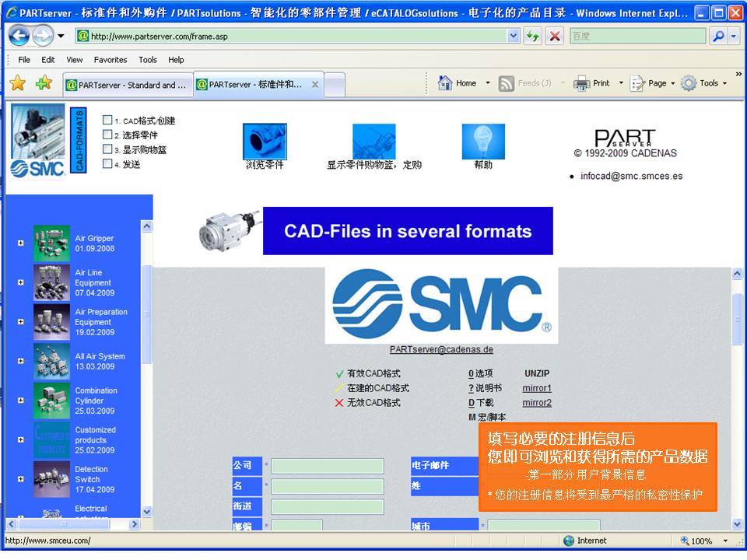Screen dimensions: 747x560
Task: Click the Feeds RSS icon
Action: (506, 83)
